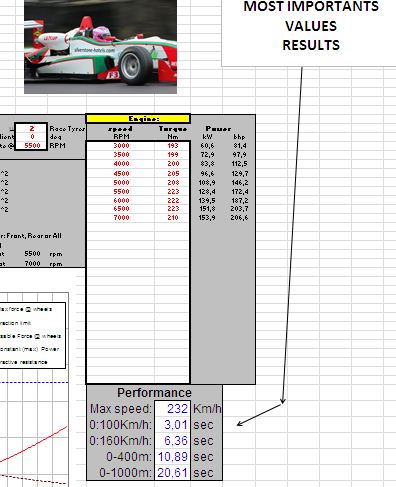Click the Performance title cell
This screenshot has width=396, height=487.
[x=154, y=393]
